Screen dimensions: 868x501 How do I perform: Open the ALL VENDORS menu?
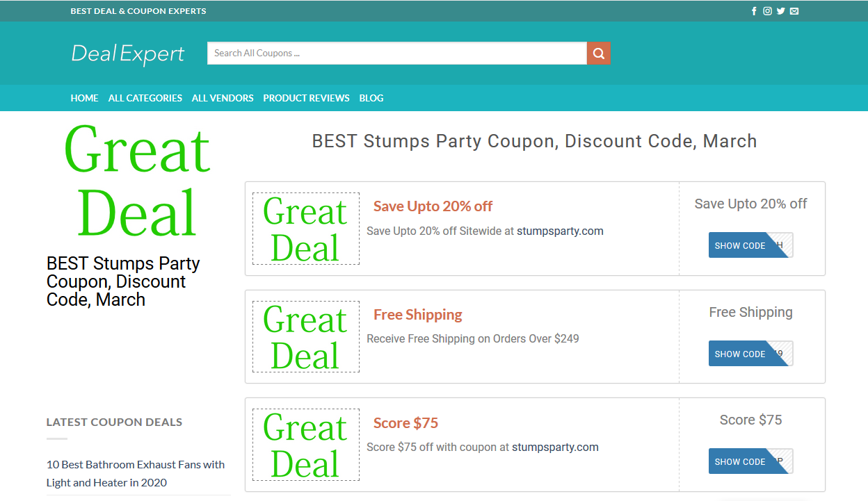[x=222, y=98]
